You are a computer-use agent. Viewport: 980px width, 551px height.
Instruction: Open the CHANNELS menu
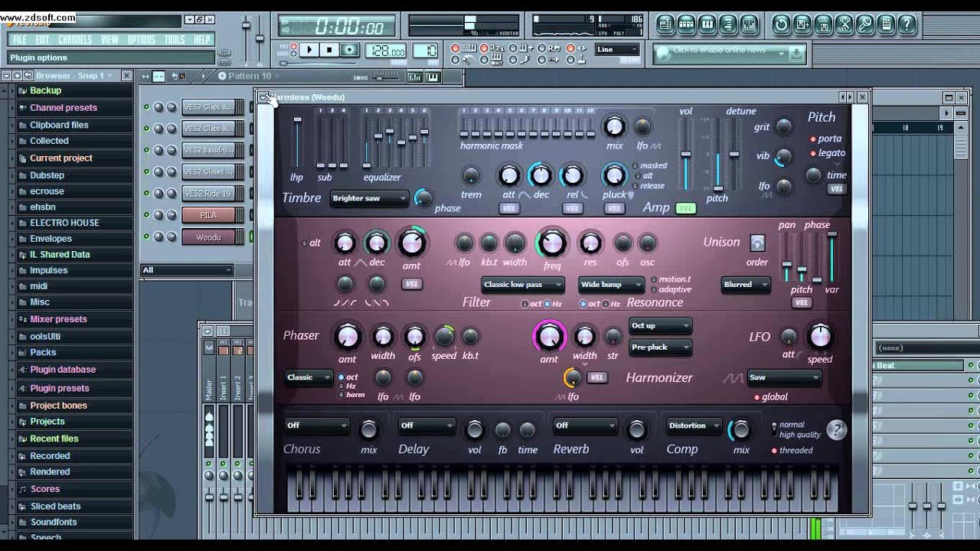click(x=75, y=40)
